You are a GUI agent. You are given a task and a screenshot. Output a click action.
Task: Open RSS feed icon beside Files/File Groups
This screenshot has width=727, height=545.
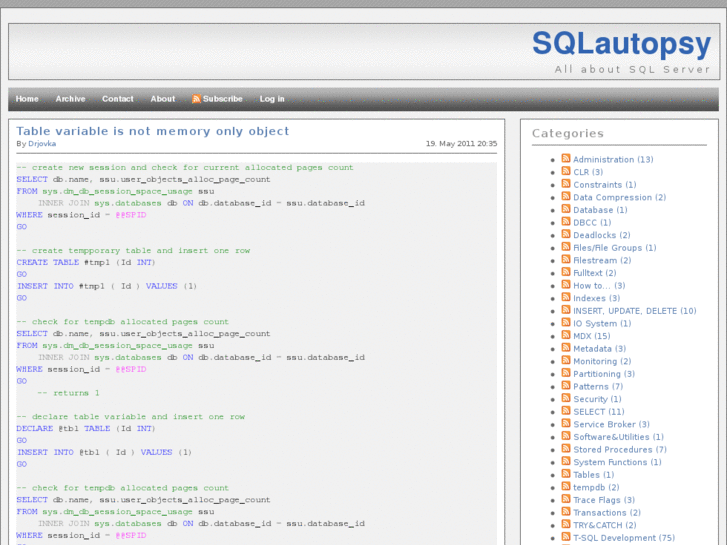click(566, 246)
